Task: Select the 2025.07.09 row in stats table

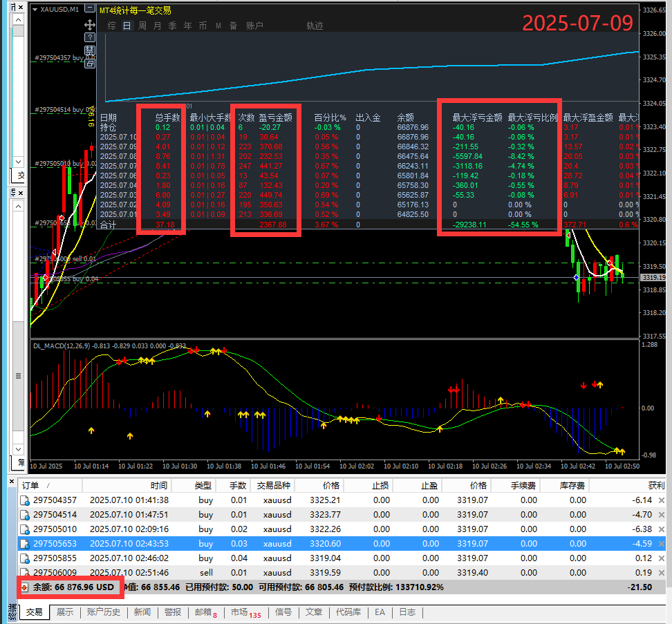Action: 368,147
